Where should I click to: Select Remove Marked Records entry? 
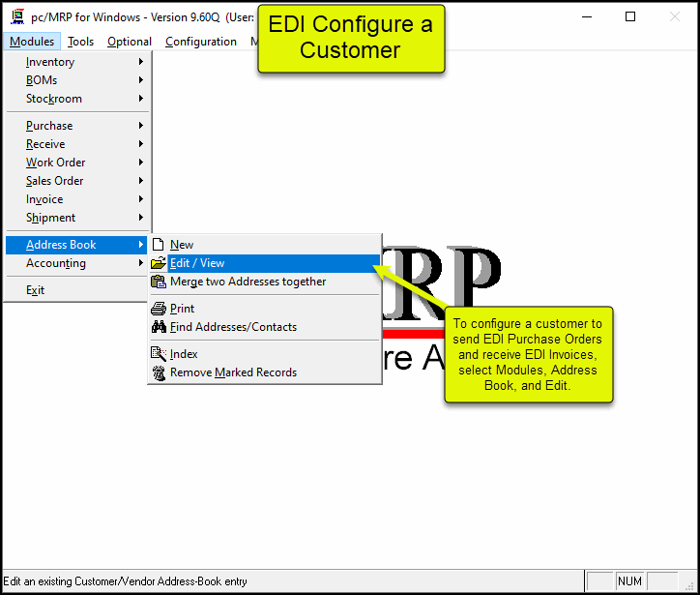coord(265,372)
